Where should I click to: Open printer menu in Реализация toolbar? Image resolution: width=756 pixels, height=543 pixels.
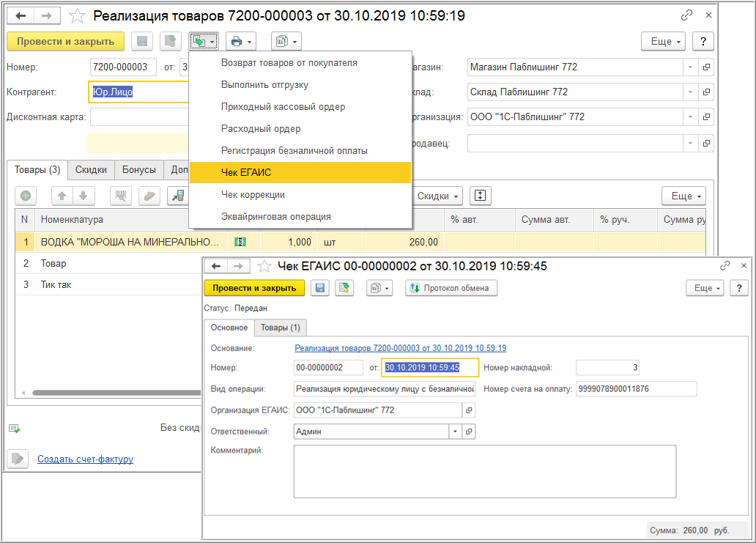tap(241, 42)
